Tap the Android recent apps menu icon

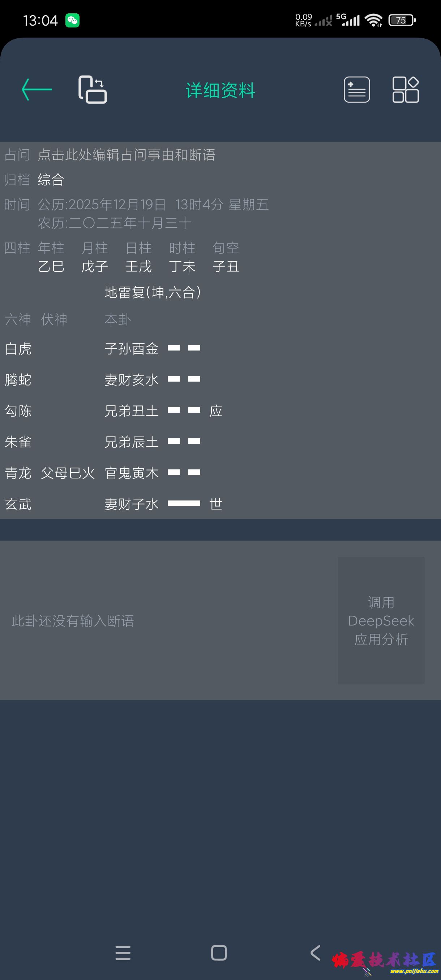pos(123,953)
